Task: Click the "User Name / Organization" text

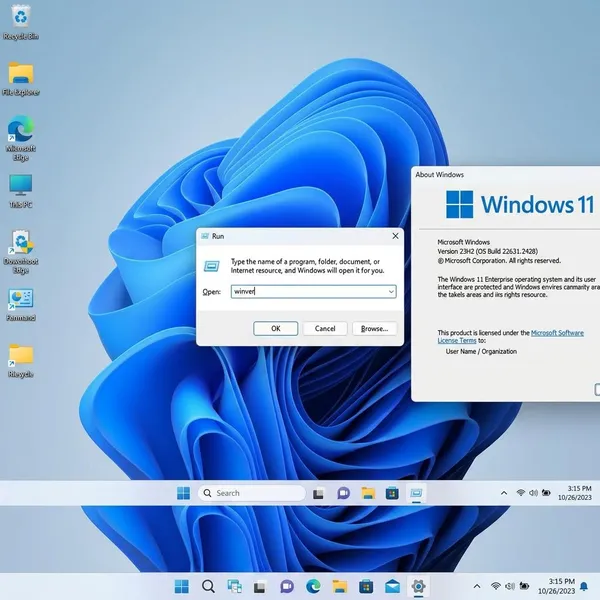Action: pos(481,351)
